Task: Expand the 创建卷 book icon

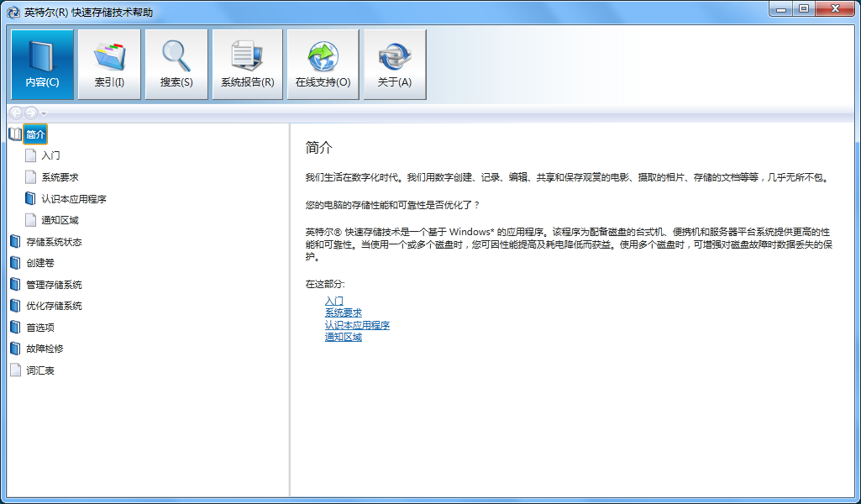Action: point(15,262)
